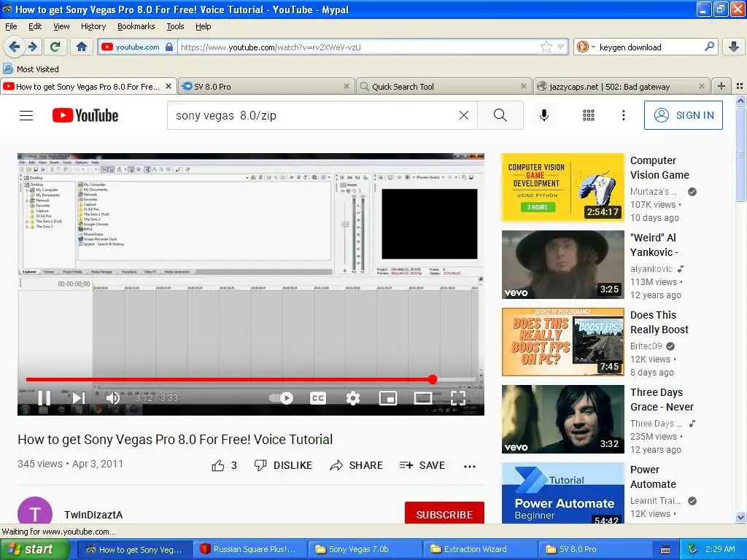The height and width of the screenshot is (560, 747).
Task: Switch to Extraction Wizard taskbar item
Action: [x=480, y=550]
